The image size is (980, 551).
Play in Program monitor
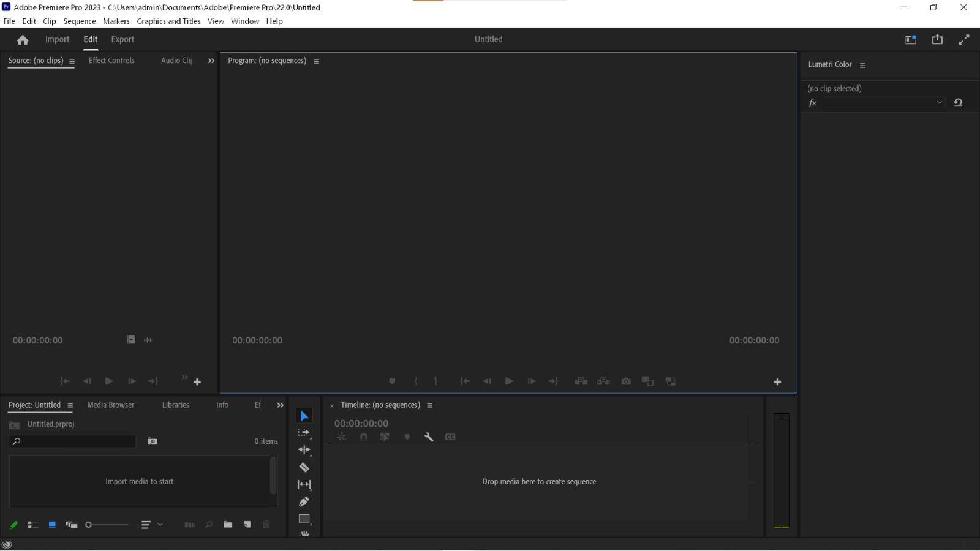click(x=509, y=381)
